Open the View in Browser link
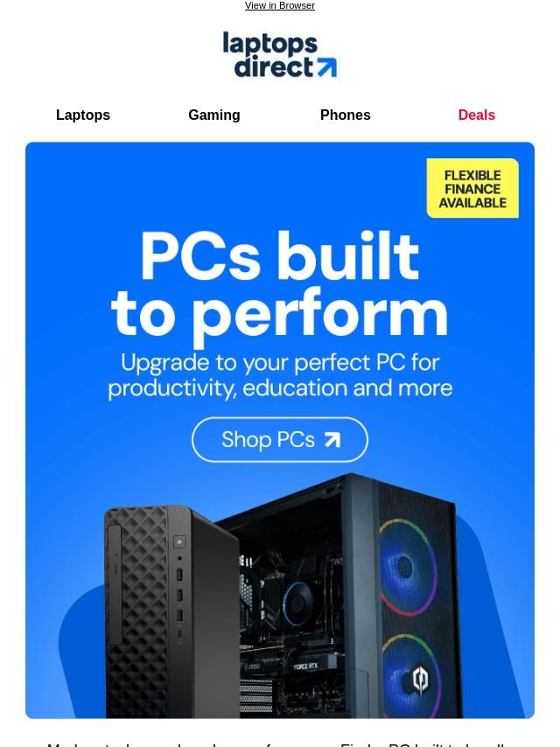Screen dimensions: 560x747 pyautogui.click(x=280, y=6)
